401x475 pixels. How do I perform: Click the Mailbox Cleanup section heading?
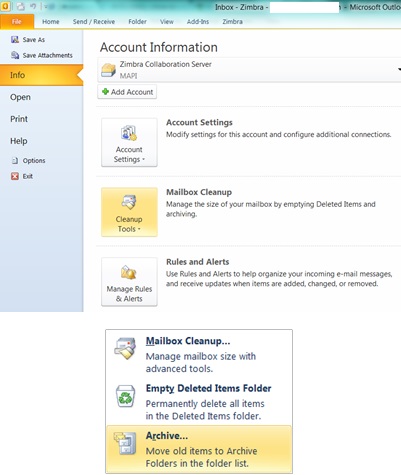pos(199,192)
